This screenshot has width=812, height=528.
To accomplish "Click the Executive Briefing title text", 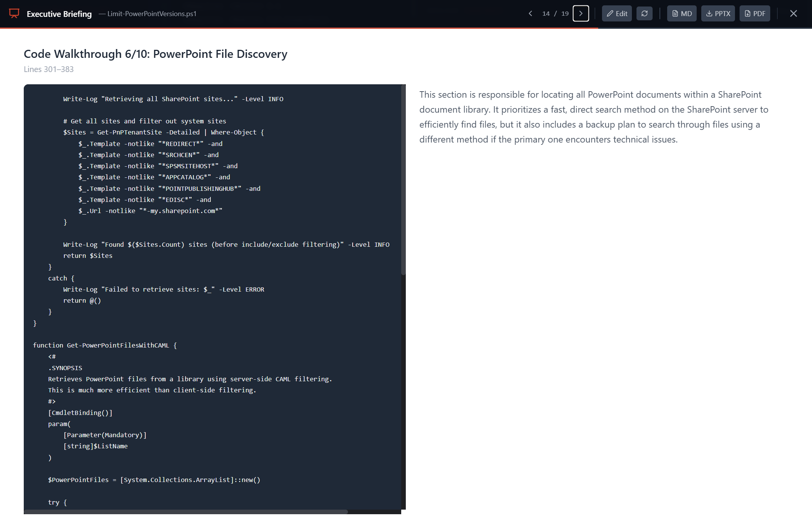I will click(59, 14).
